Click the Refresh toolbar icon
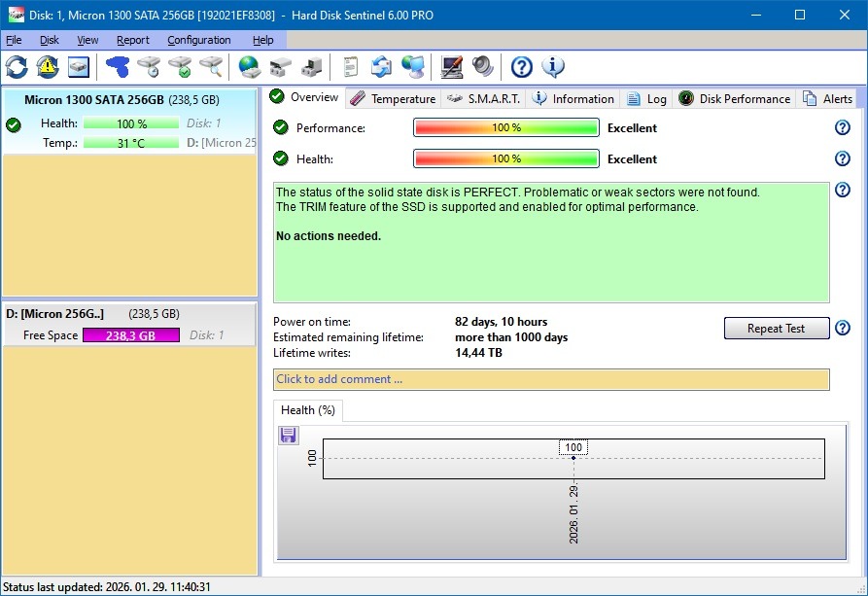Image resolution: width=868 pixels, height=596 pixels. pos(17,67)
